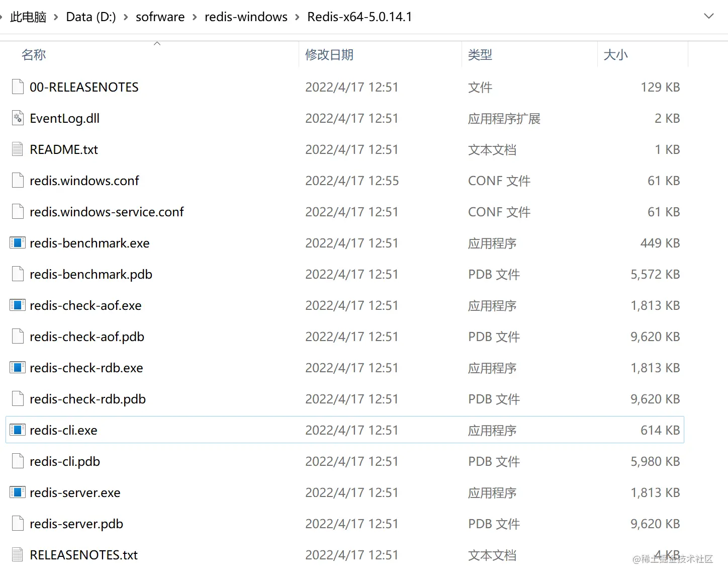
Task: Click the 449 KB size value
Action: click(660, 243)
